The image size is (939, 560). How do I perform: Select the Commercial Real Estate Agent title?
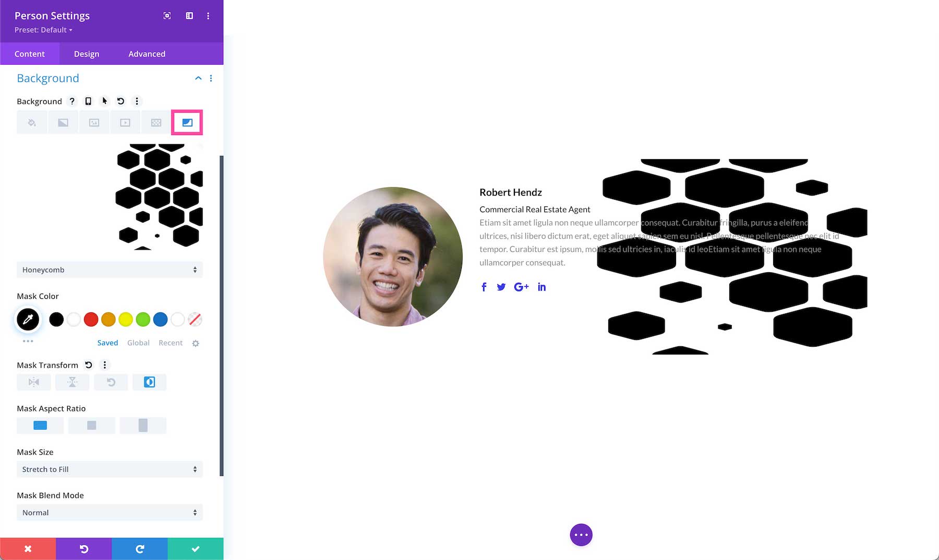535,209
